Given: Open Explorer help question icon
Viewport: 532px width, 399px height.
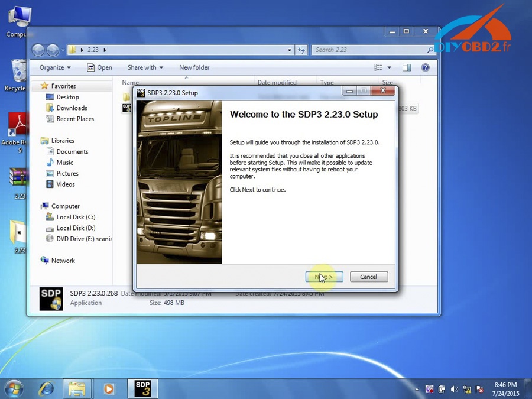Looking at the screenshot, I should 425,67.
